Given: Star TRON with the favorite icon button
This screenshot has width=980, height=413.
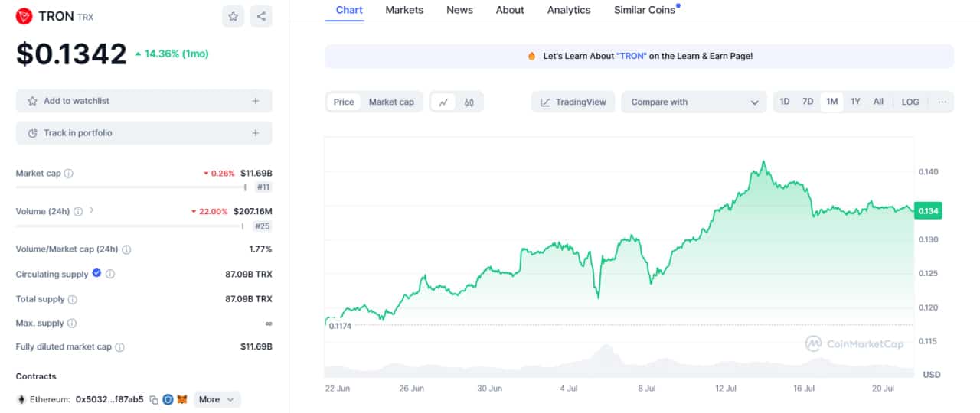Looking at the screenshot, I should pos(233,16).
